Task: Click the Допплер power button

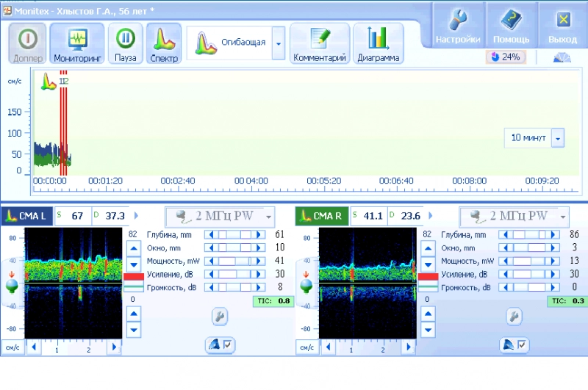Action: pos(27,43)
